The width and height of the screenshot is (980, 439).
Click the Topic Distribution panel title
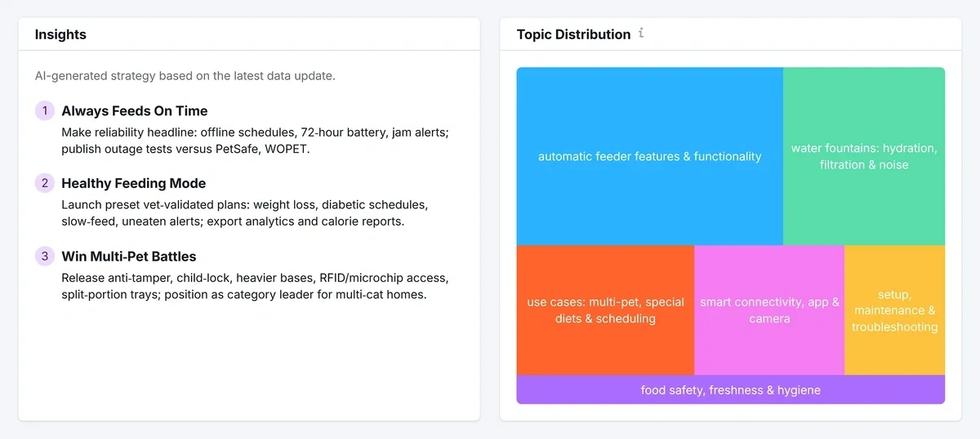point(573,34)
